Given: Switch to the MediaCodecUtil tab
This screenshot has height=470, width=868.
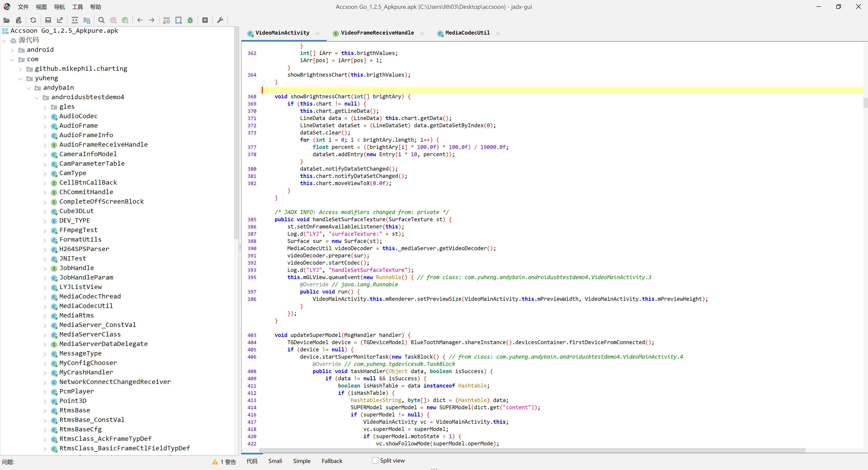Looking at the screenshot, I should 467,33.
